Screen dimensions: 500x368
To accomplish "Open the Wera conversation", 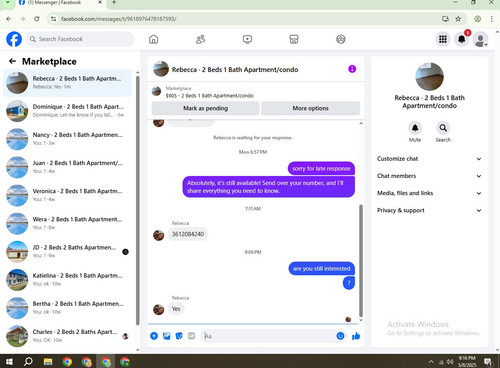I will point(68,223).
